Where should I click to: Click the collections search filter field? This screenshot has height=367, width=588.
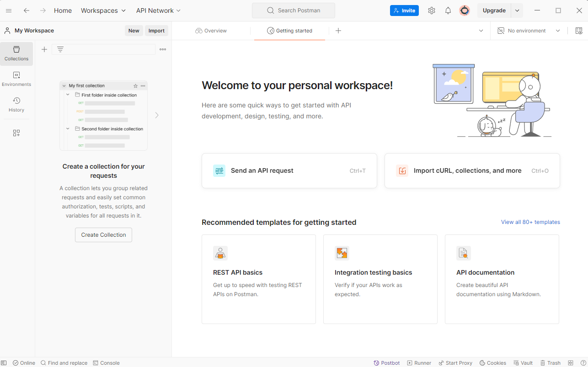tap(104, 49)
